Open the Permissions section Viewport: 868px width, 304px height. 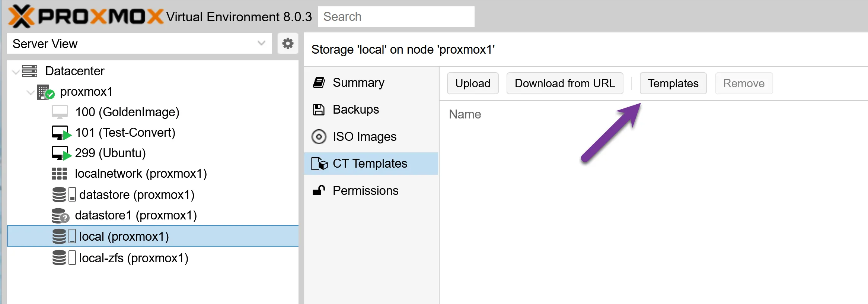point(365,190)
